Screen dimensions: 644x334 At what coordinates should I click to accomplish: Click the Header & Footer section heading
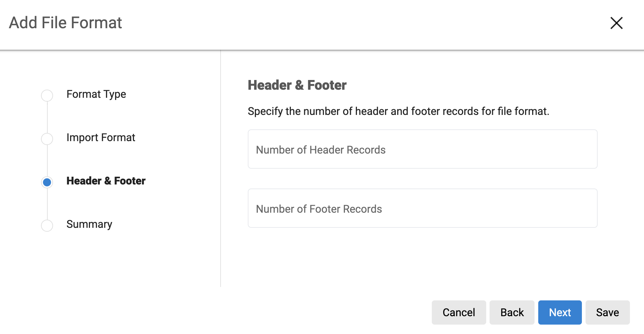297,85
